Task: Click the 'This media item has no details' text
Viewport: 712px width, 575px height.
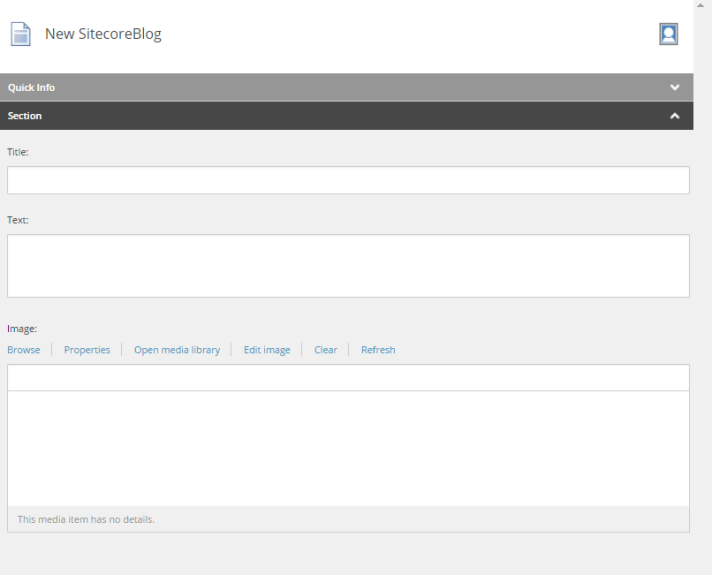Action: coord(86,520)
